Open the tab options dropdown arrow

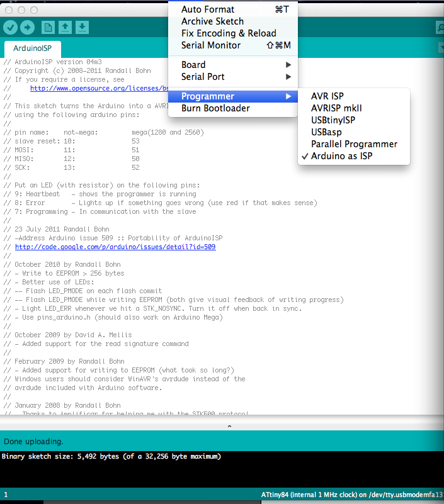[x=441, y=48]
